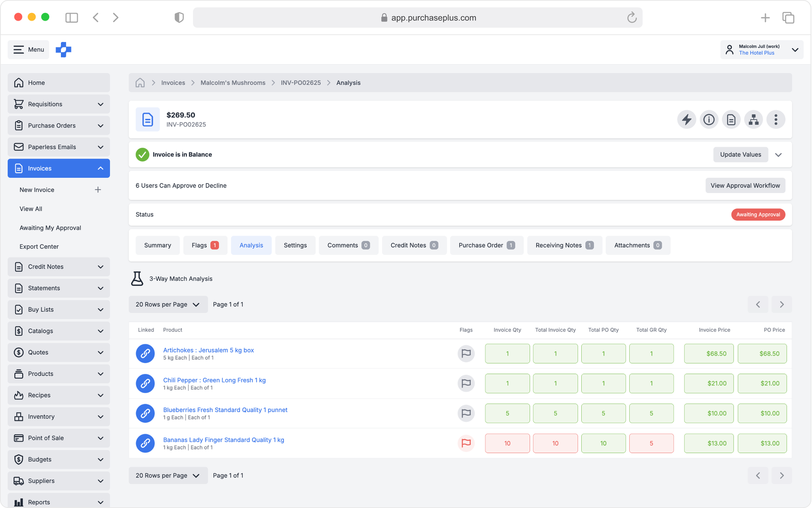The image size is (812, 508).
Task: Open the hierarchy workflow icon
Action: click(x=753, y=120)
